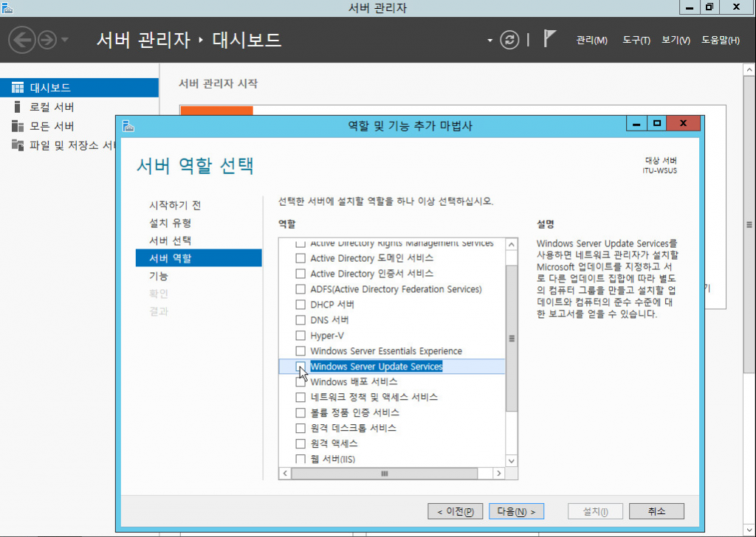The height and width of the screenshot is (537, 756).
Task: Enable the DHCP 서버 role checkbox
Action: (300, 305)
